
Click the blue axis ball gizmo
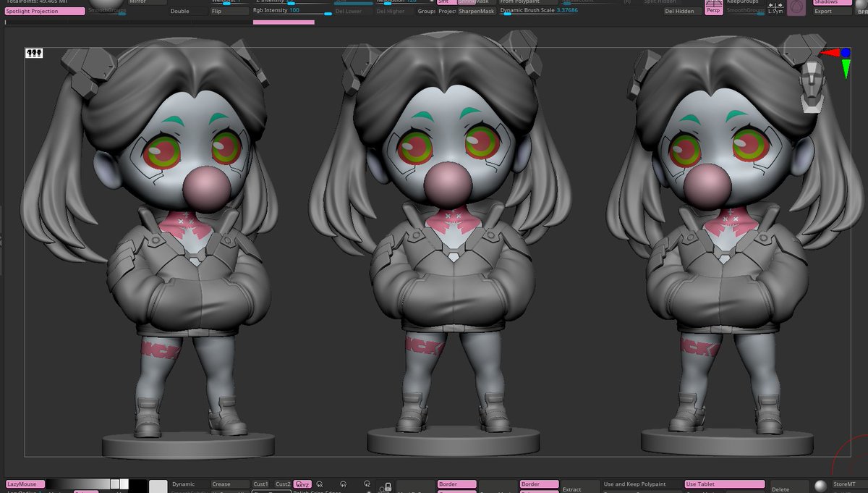[845, 53]
